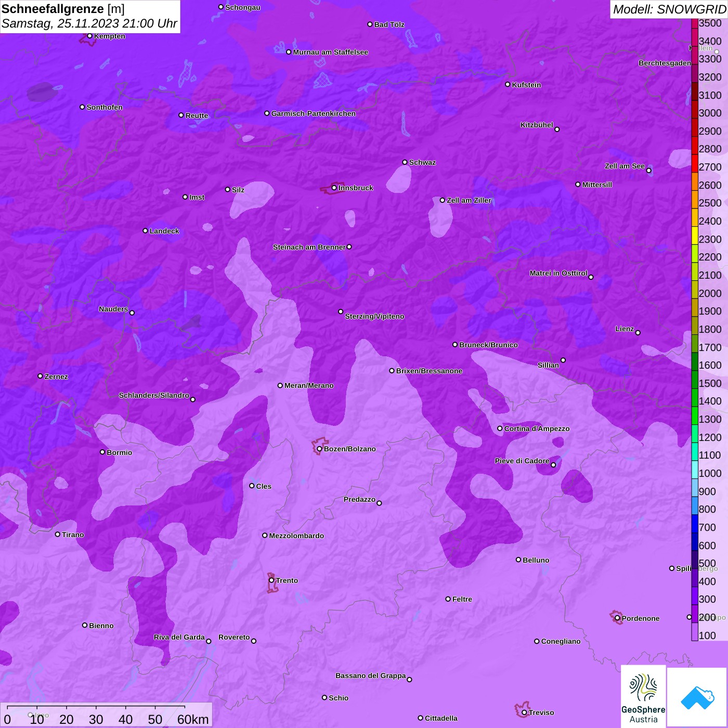This screenshot has height=728, width=728.
Task: Click the Pieve di Cadore label
Action: pyautogui.click(x=522, y=461)
